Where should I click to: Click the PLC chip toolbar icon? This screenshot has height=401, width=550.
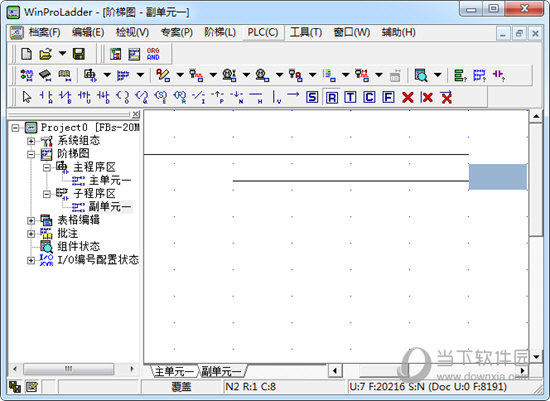pyautogui.click(x=46, y=75)
